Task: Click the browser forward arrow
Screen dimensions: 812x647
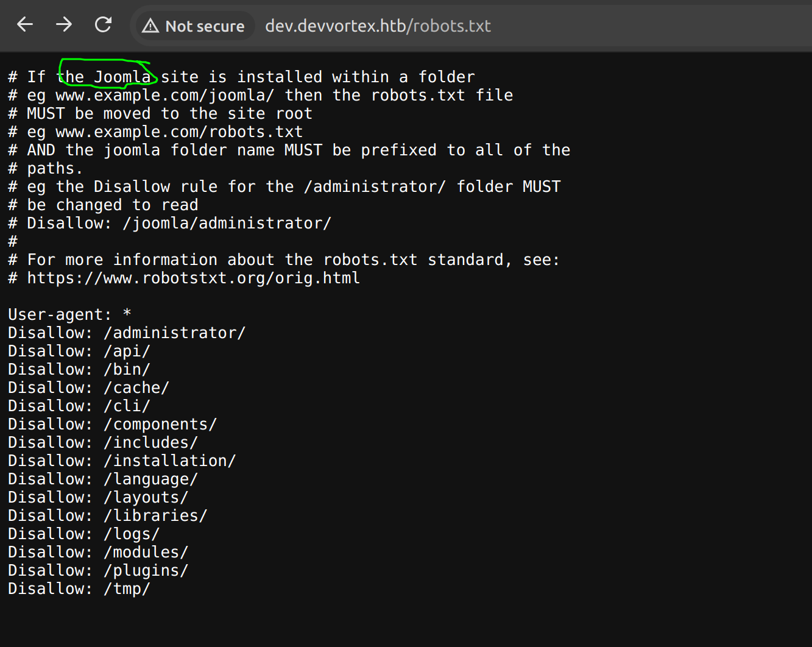Action: [64, 25]
